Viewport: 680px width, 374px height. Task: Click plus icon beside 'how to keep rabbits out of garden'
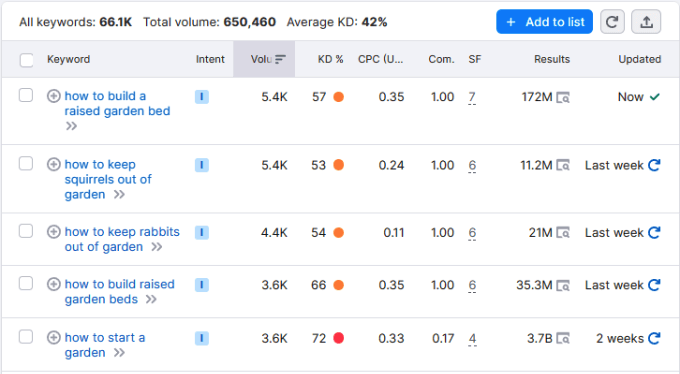(53, 232)
